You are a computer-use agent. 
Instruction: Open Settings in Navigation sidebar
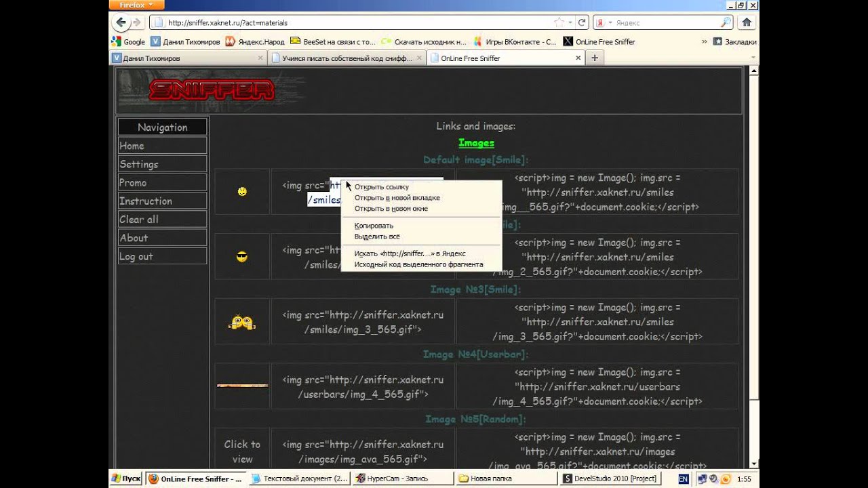[162, 164]
